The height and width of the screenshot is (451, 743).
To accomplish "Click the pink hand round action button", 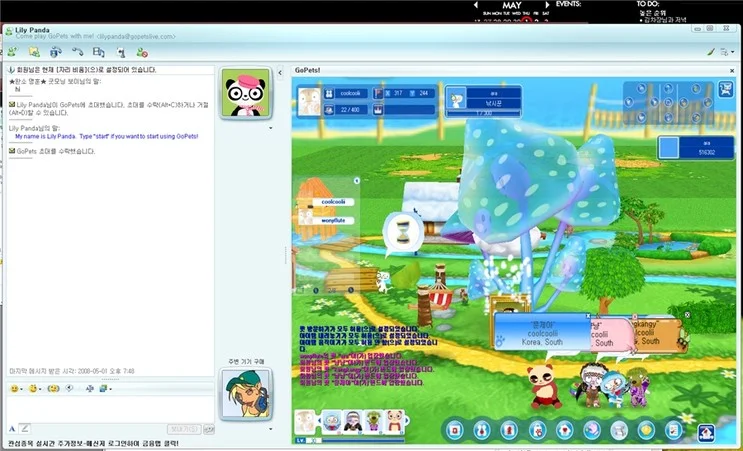I will (x=592, y=430).
